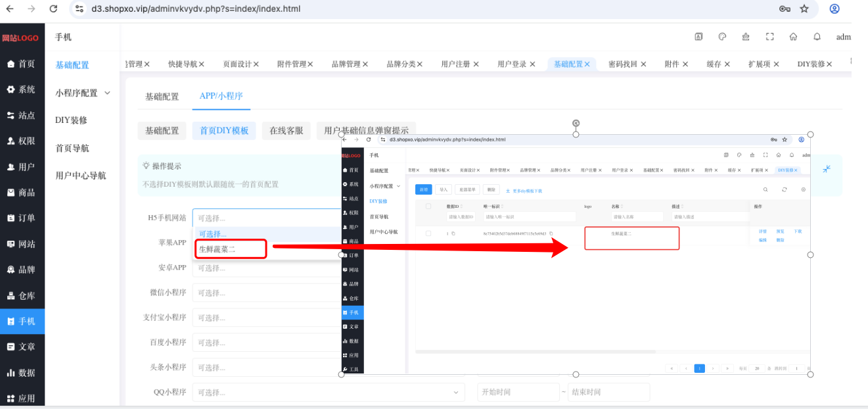Reload the page with browser refresh
This screenshot has height=409, width=868.
[x=53, y=9]
